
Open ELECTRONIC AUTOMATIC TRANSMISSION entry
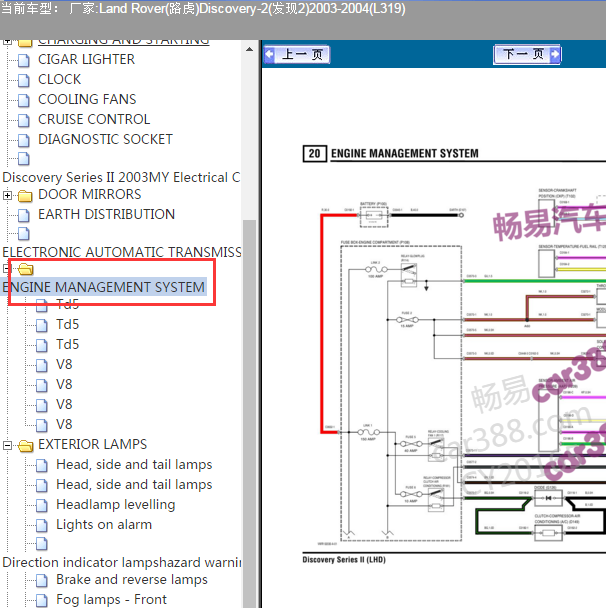(122, 252)
